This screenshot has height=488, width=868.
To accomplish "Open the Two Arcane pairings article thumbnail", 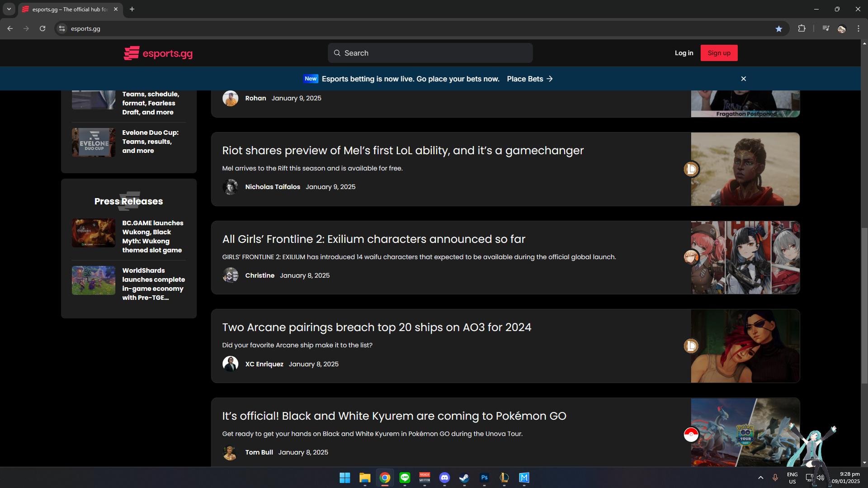I will 745,346.
